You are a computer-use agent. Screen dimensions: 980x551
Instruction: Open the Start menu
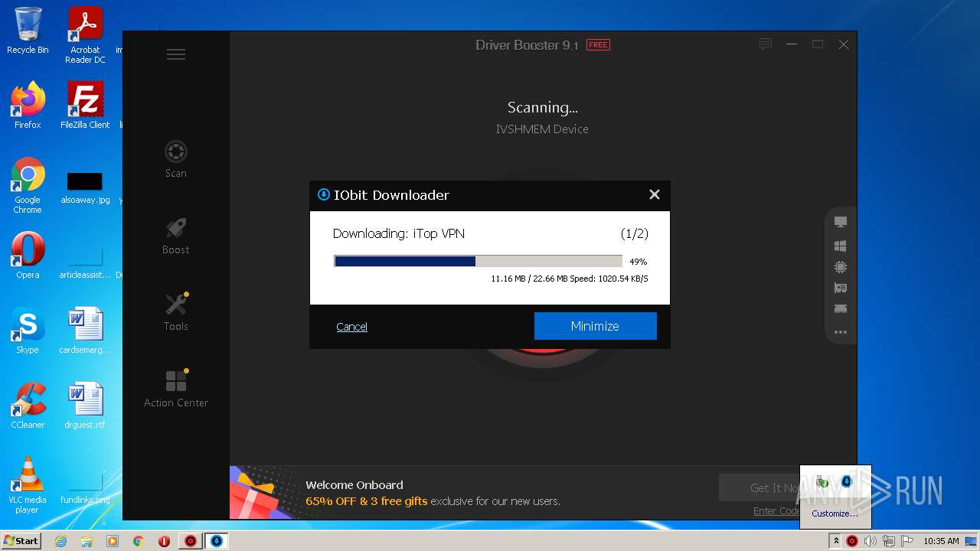[x=21, y=540]
